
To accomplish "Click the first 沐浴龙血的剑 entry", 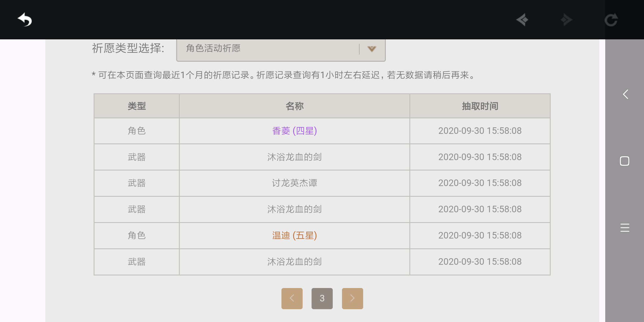I will [x=295, y=157].
